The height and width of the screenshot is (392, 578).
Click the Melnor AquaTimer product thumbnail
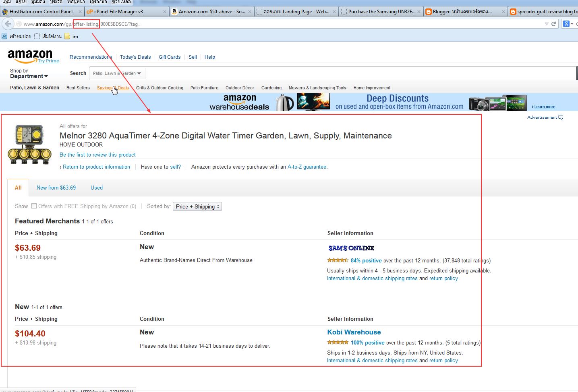tap(29, 144)
